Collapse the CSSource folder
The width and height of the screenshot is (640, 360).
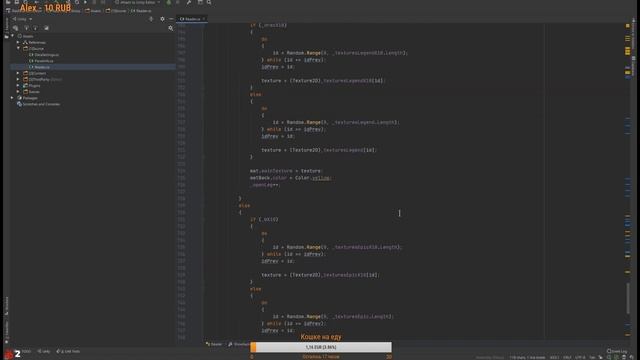(18, 48)
